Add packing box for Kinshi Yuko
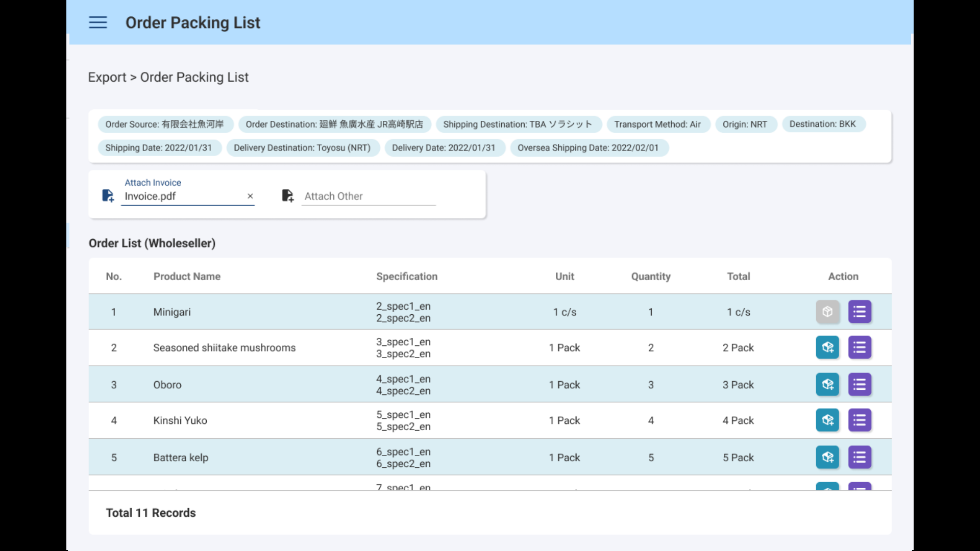 pyautogui.click(x=827, y=420)
